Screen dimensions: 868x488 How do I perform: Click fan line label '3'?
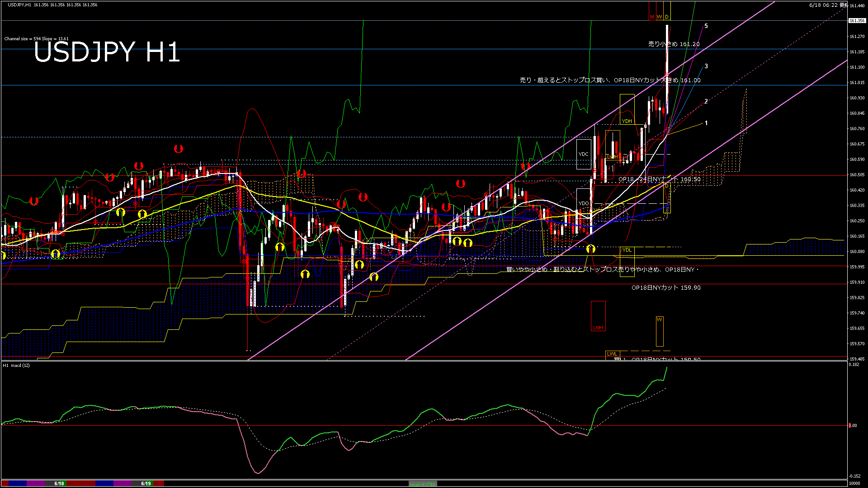coord(706,66)
